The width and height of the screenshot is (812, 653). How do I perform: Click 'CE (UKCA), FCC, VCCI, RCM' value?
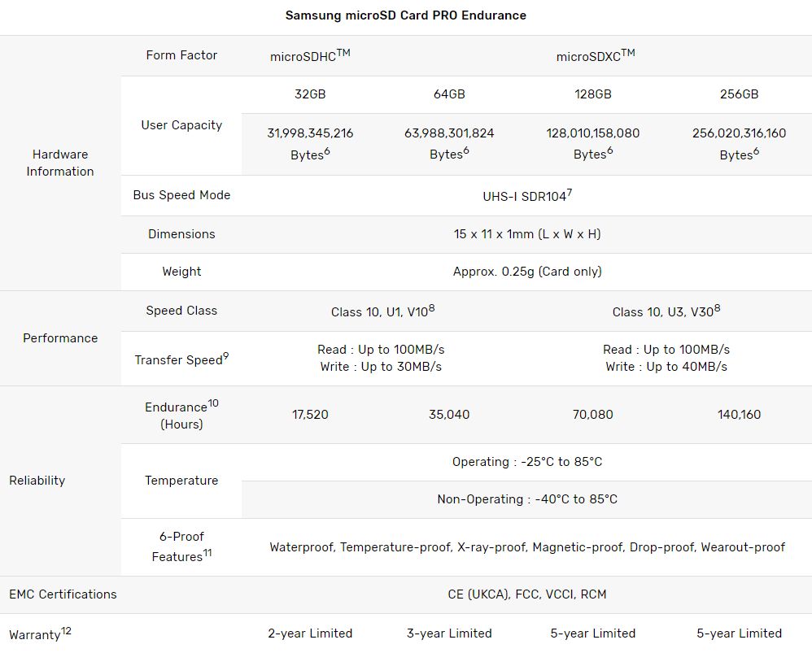pos(527,594)
